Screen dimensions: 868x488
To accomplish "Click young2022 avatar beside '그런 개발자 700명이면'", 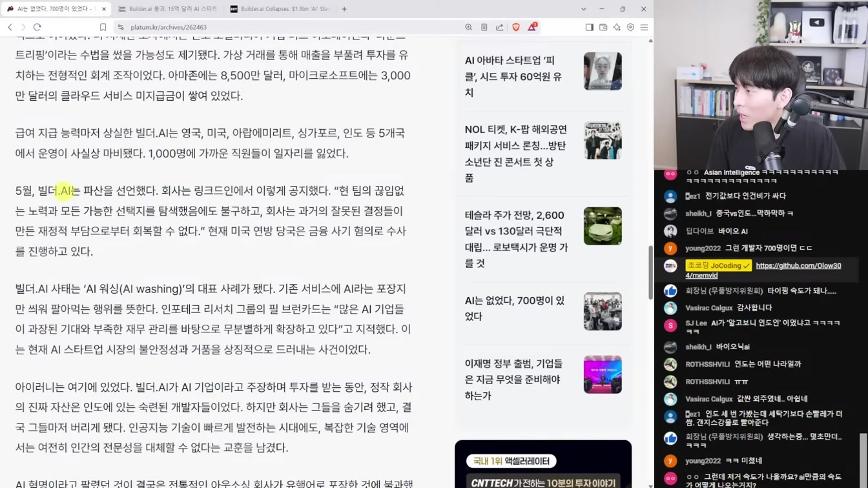I will tap(670, 249).
